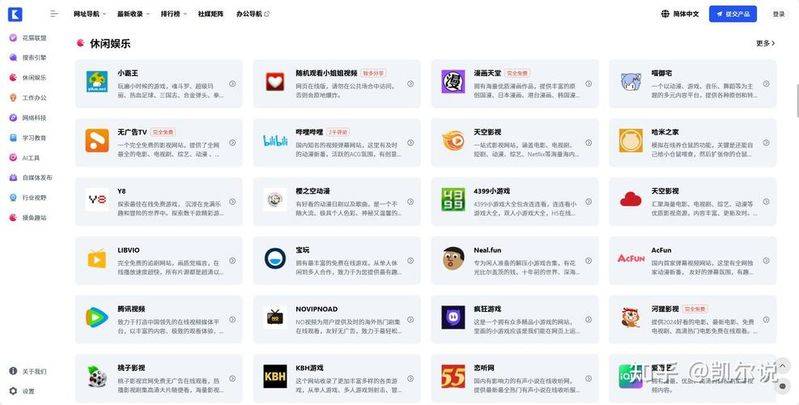Open the purple 漫画天堂 logo
The image size is (799, 405).
tap(453, 82)
